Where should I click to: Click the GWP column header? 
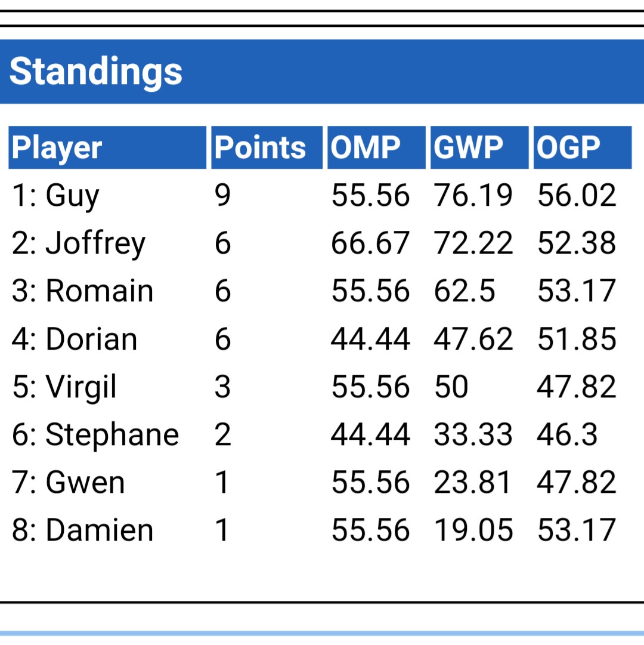(x=469, y=148)
